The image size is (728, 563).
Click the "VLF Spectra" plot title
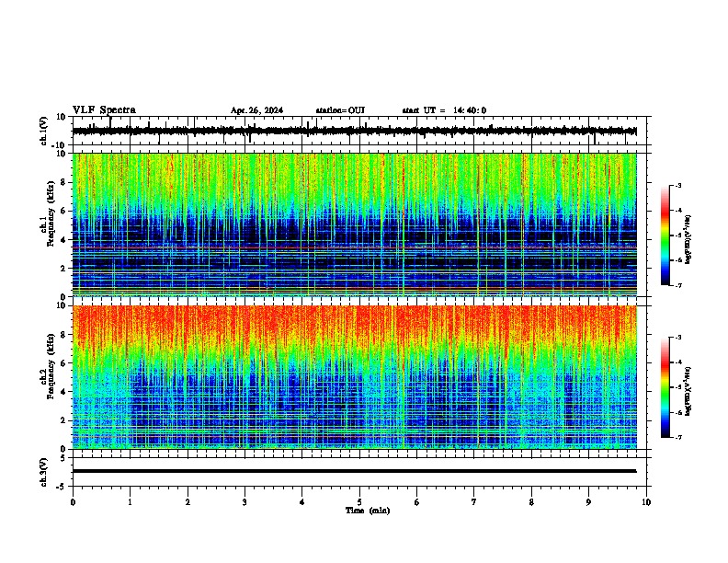(x=104, y=110)
